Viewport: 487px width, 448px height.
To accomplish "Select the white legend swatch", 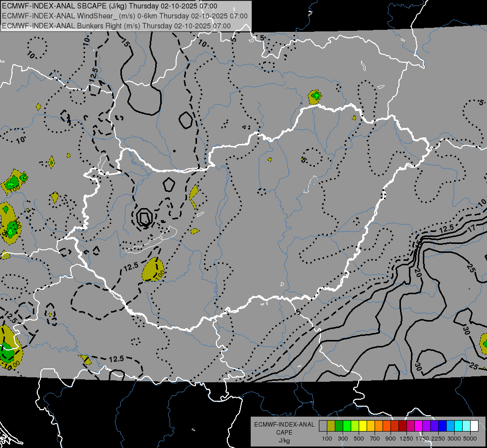I will pyautogui.click(x=474, y=426).
